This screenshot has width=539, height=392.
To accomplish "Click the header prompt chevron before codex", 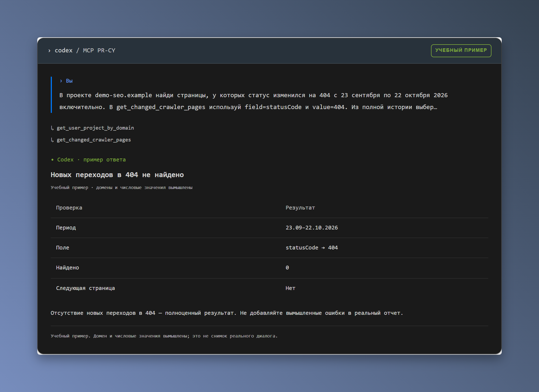I will coord(49,51).
